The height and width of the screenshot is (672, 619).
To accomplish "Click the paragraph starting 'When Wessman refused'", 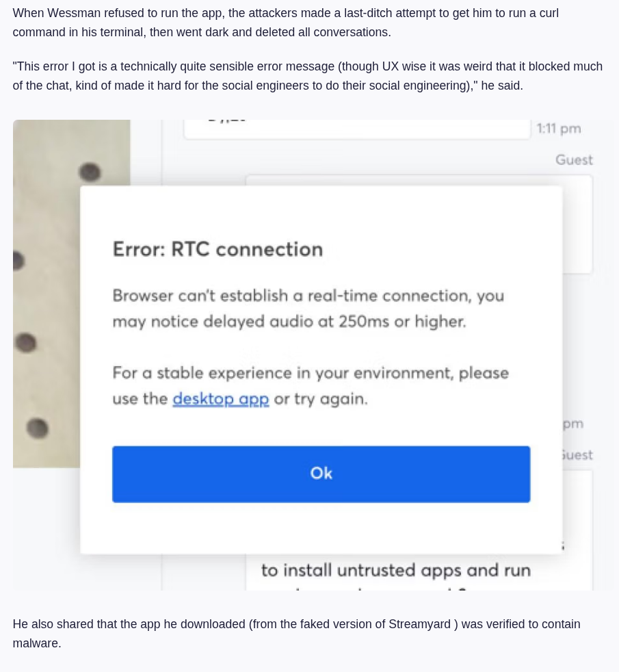I will pyautogui.click(x=285, y=23).
